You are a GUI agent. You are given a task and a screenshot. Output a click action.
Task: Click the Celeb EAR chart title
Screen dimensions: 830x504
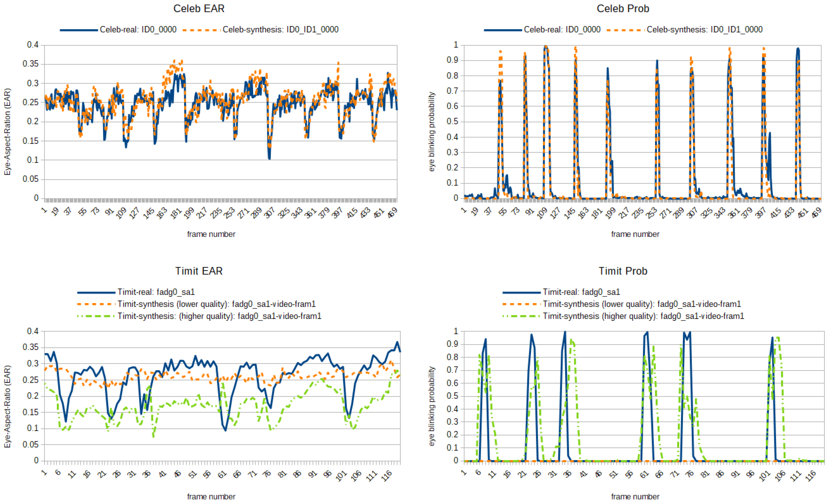pyautogui.click(x=199, y=8)
